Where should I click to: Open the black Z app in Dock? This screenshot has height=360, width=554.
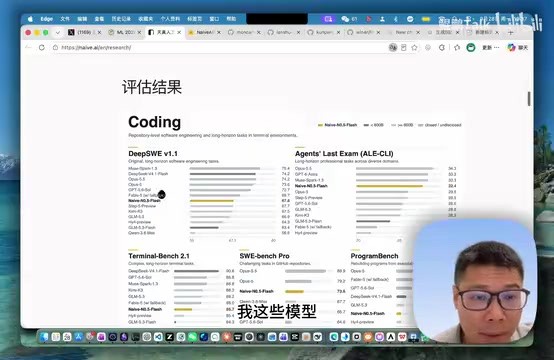click(169, 337)
